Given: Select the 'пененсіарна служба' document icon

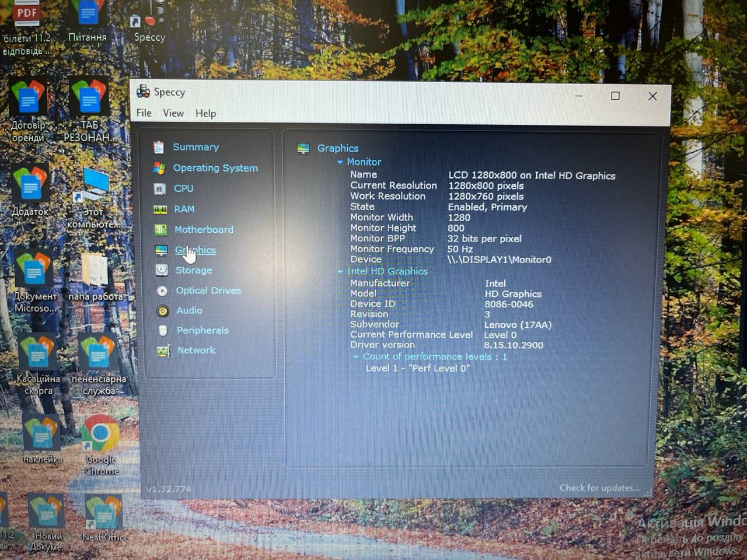Looking at the screenshot, I should coord(98,364).
